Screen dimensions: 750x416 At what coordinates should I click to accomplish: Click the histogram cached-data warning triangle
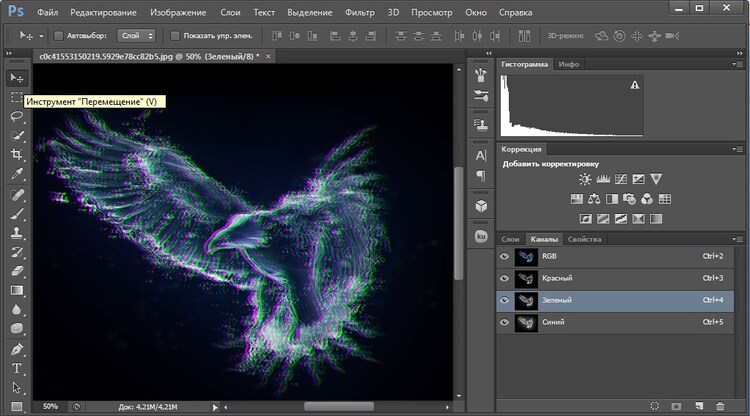click(x=634, y=87)
